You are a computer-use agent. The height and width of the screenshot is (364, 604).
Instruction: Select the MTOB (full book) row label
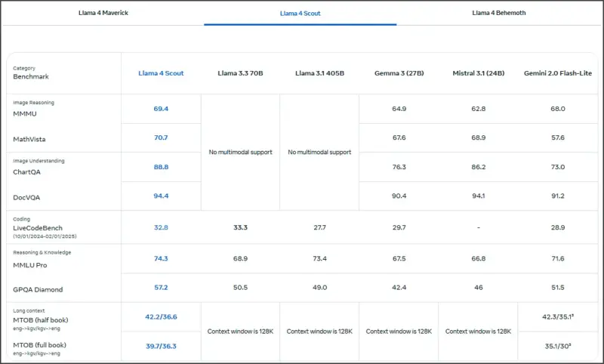pyautogui.click(x=40, y=345)
